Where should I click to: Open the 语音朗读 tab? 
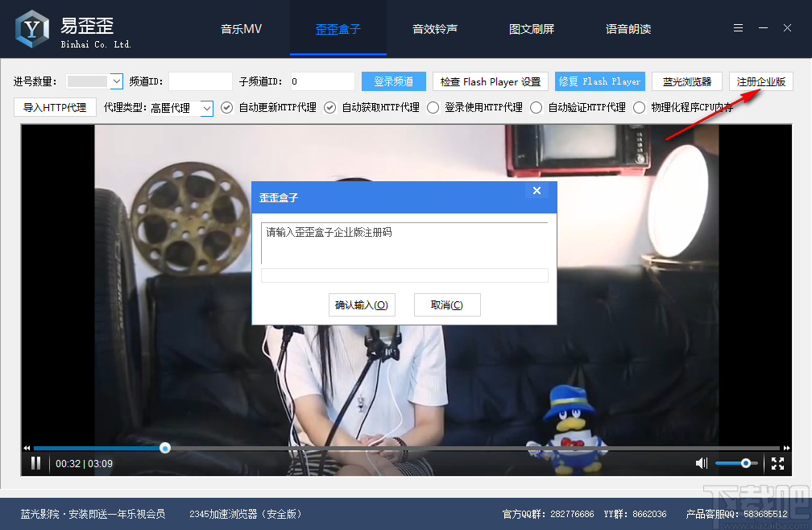[x=629, y=28]
